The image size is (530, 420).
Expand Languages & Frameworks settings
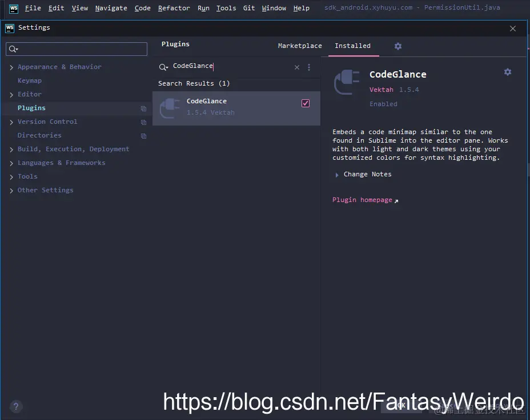[11, 163]
